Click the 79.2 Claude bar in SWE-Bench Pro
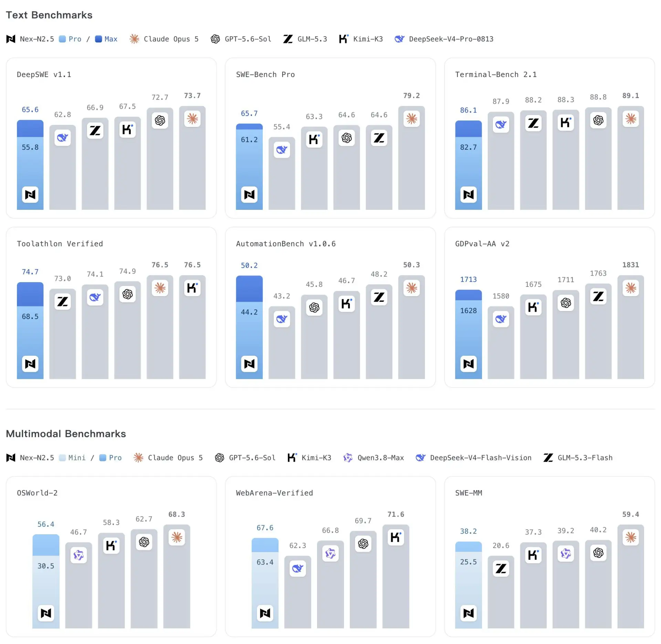This screenshot has height=644, width=661. click(411, 158)
